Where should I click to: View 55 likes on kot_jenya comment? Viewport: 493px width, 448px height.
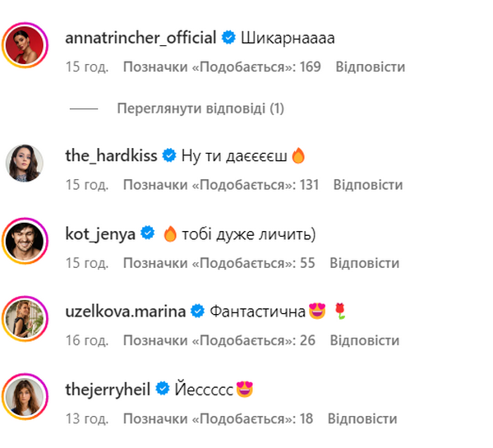click(x=219, y=263)
